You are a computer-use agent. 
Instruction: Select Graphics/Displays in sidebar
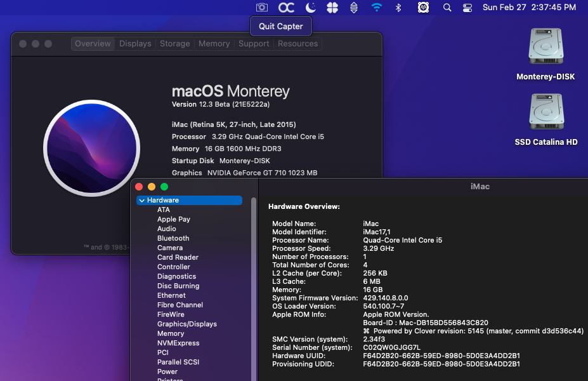pos(186,324)
